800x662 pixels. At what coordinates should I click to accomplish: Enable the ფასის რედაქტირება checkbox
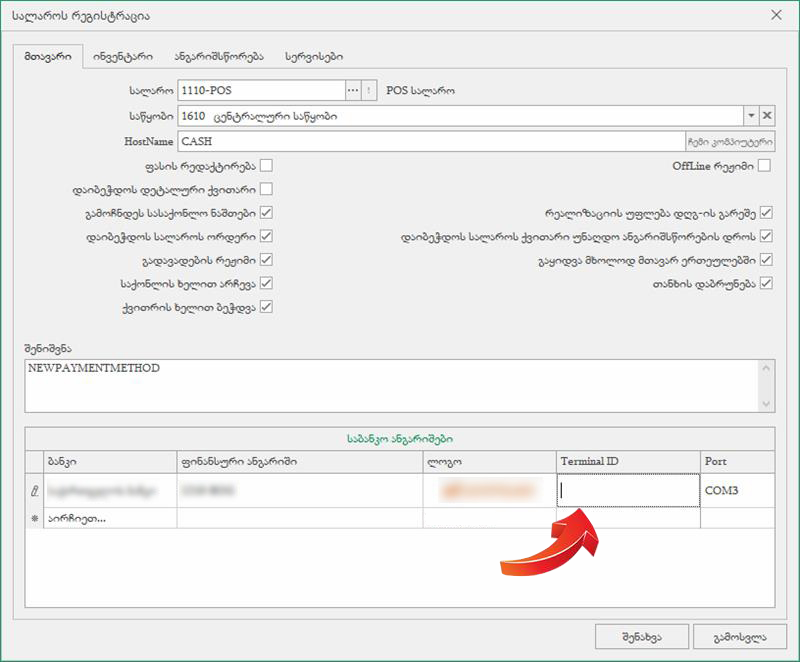coord(266,166)
